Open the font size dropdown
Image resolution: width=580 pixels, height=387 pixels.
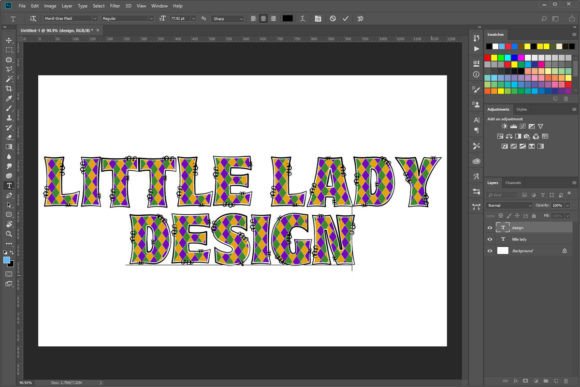193,18
